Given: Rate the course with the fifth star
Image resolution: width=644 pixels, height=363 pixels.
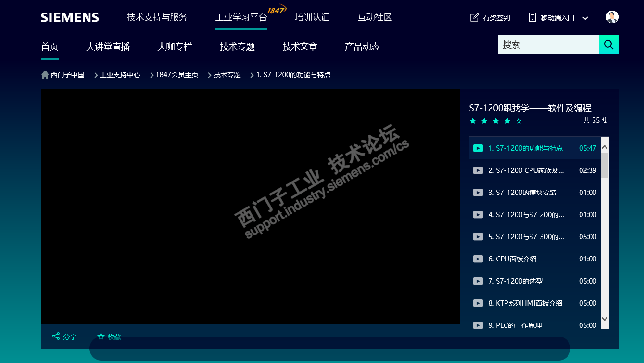Looking at the screenshot, I should pyautogui.click(x=519, y=121).
